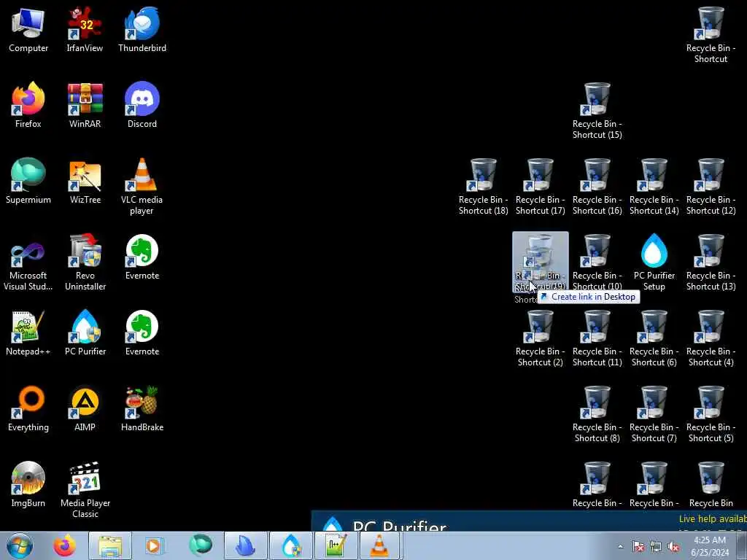Viewport: 747px width, 560px height.
Task: Click the Live help link in PC Purifier
Action: 713,518
